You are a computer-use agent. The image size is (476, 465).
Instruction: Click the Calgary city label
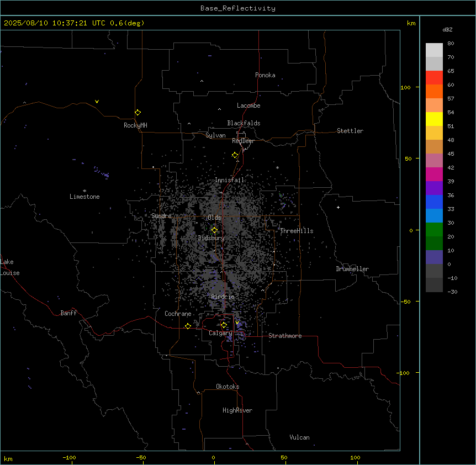[220, 333]
